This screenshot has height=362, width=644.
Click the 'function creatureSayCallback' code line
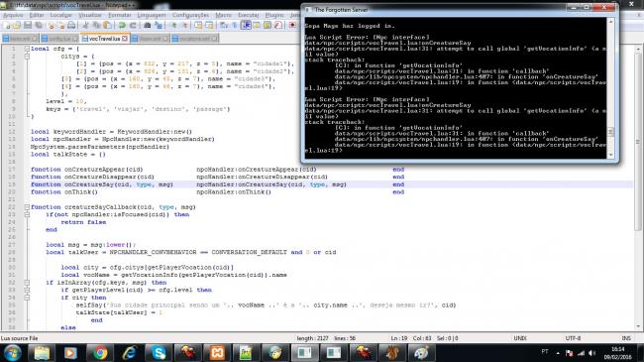[113, 207]
